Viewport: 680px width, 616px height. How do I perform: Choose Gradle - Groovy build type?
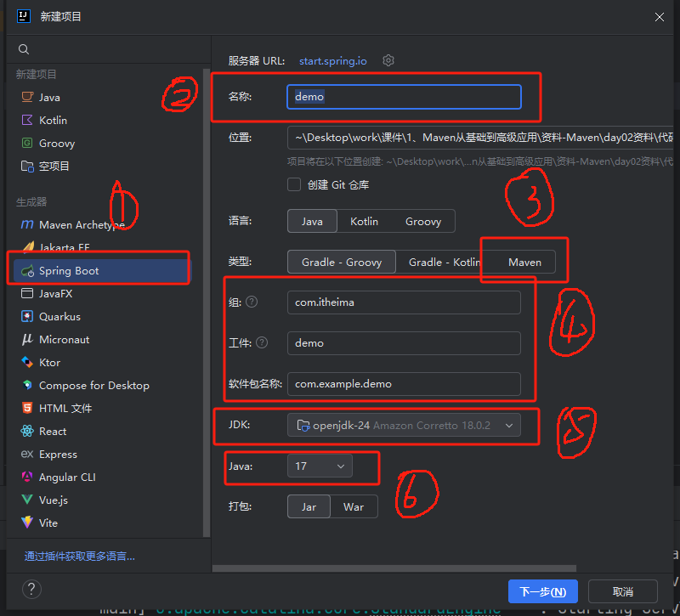pyautogui.click(x=342, y=263)
